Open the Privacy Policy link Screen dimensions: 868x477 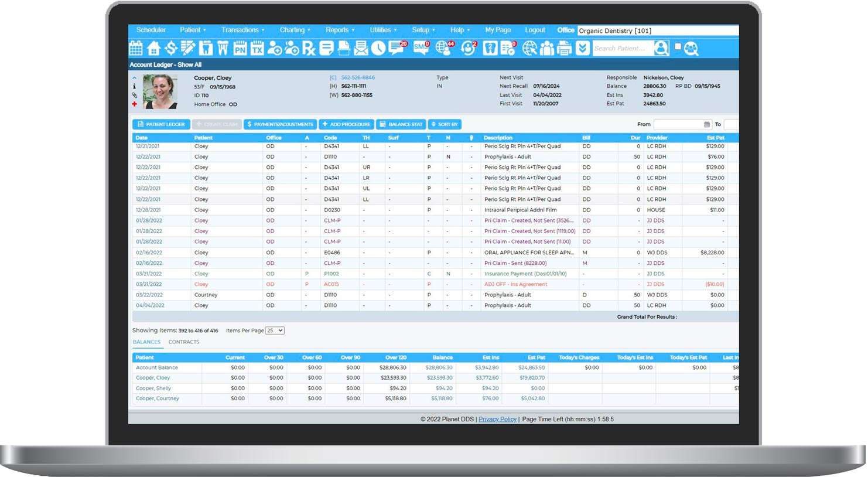point(497,420)
